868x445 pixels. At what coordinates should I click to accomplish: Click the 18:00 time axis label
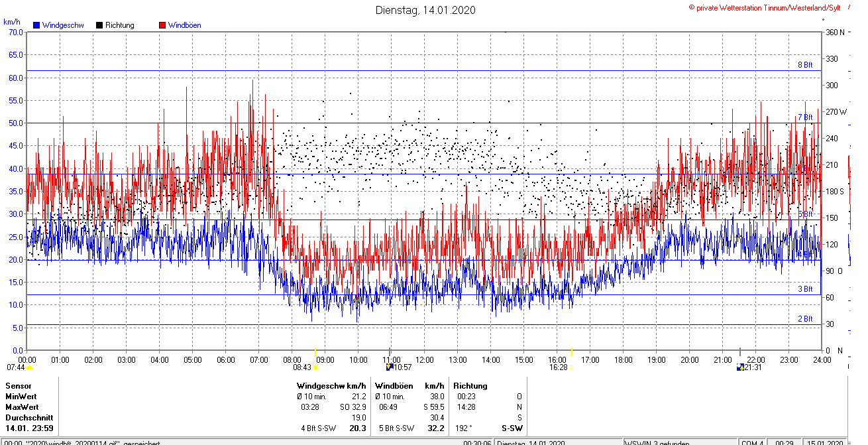point(623,360)
